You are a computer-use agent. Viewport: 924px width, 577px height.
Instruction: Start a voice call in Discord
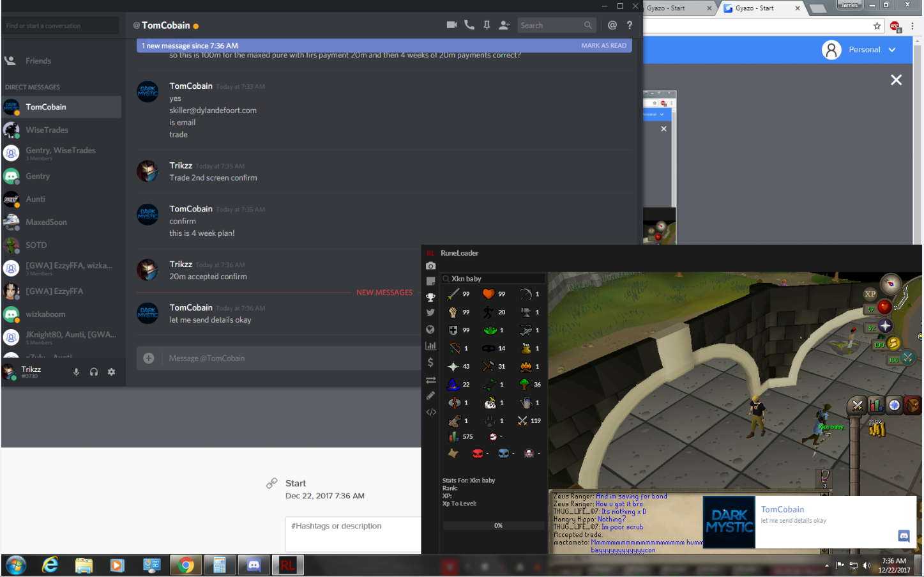469,25
